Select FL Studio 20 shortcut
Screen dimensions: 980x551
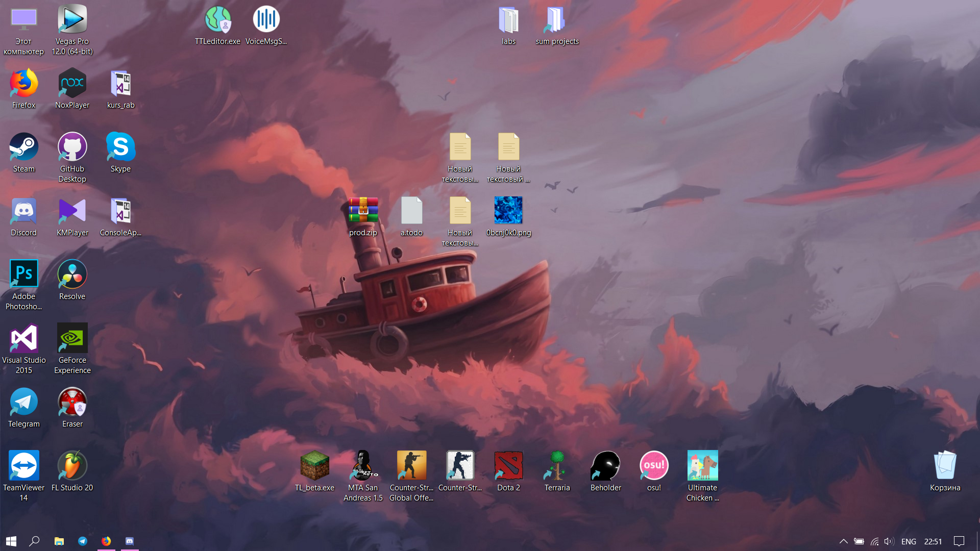tap(72, 472)
